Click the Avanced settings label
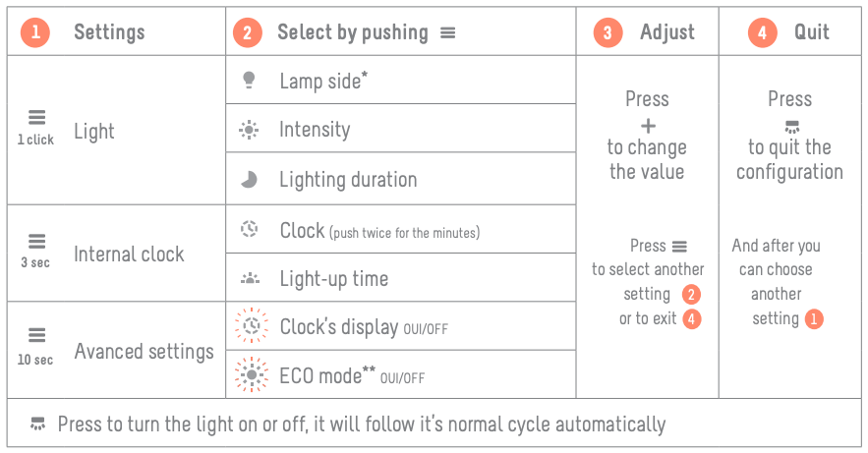The width and height of the screenshot is (868, 453). [x=144, y=351]
